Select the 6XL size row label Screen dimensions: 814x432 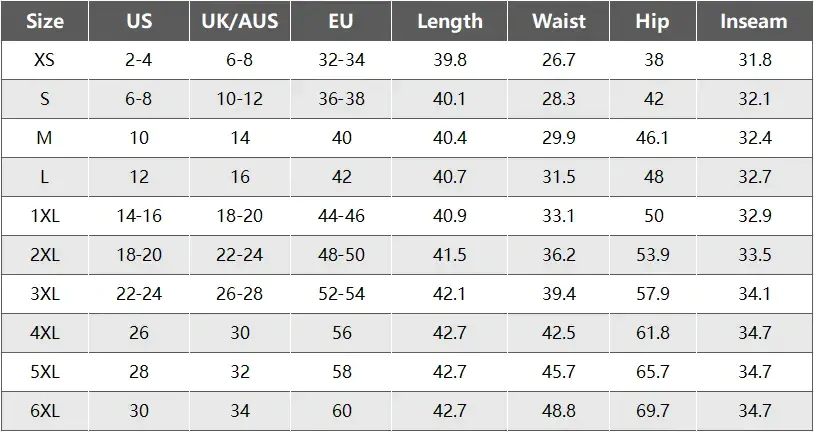click(44, 411)
